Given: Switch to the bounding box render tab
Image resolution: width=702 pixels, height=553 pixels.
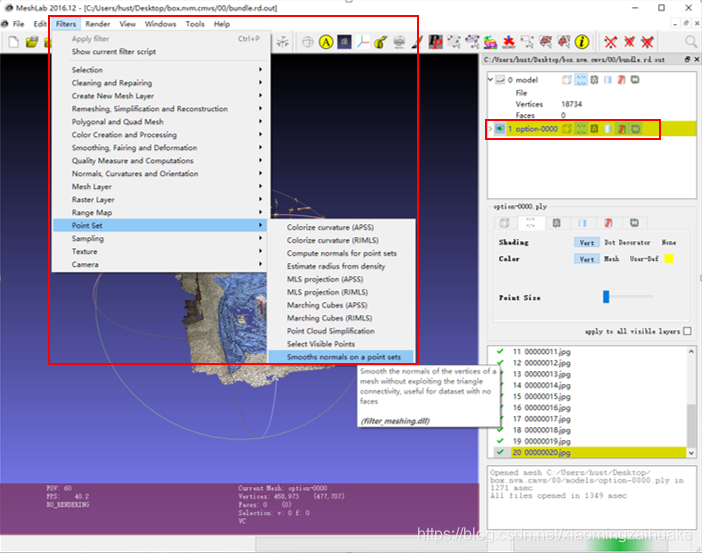Looking at the screenshot, I should coord(504,223).
